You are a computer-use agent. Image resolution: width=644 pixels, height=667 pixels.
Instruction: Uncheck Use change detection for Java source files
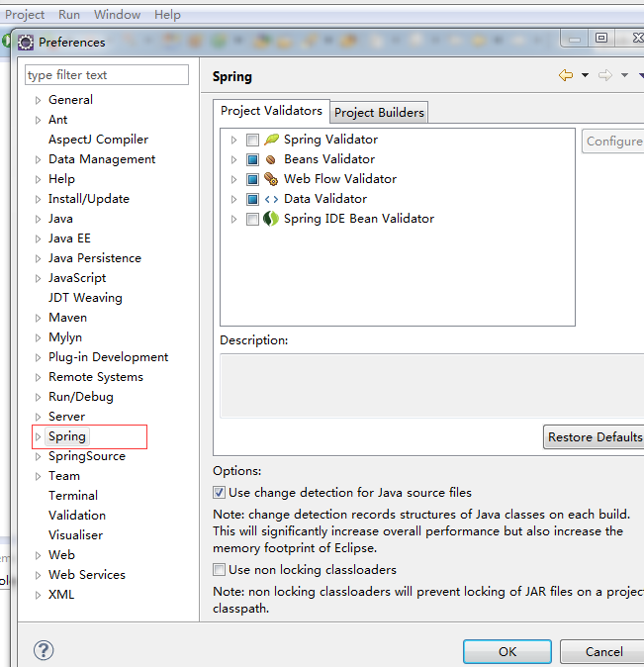coord(219,493)
